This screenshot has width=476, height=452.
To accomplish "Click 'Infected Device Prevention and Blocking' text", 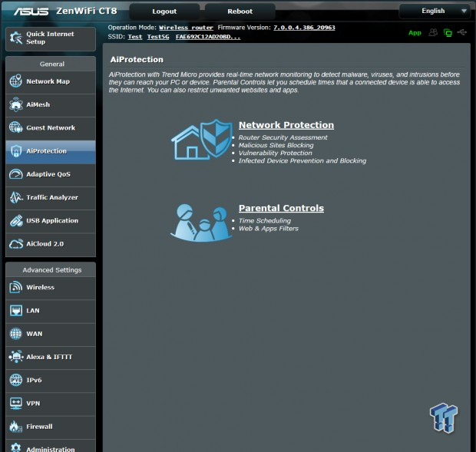I will (x=302, y=161).
